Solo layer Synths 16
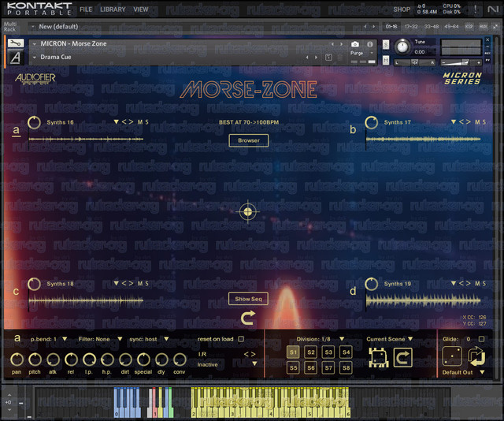The height and width of the screenshot is (421, 504). click(x=147, y=122)
